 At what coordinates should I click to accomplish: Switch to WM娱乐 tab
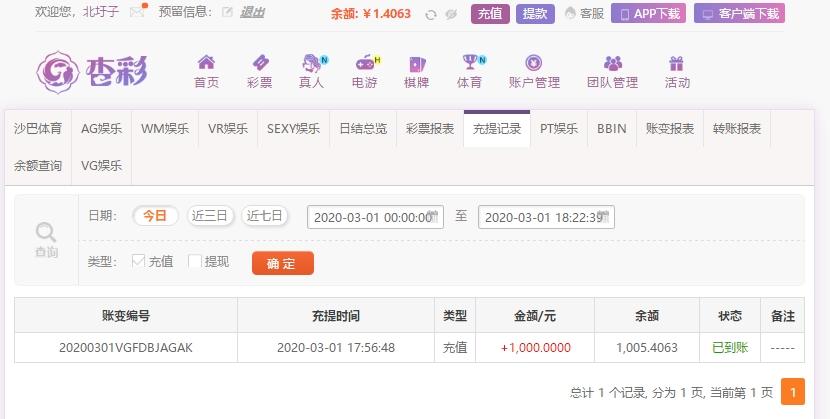pyautogui.click(x=165, y=129)
